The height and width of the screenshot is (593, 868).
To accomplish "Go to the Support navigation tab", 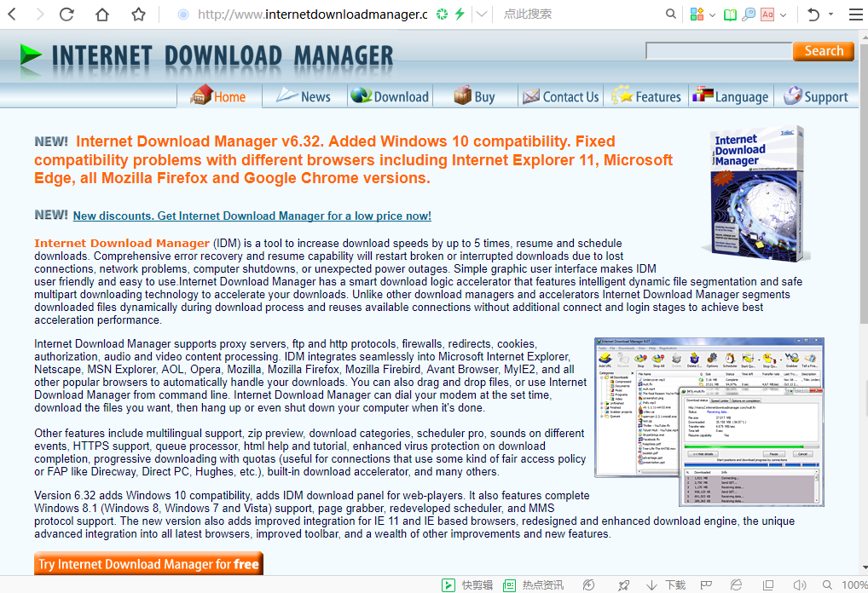I will pyautogui.click(x=817, y=96).
